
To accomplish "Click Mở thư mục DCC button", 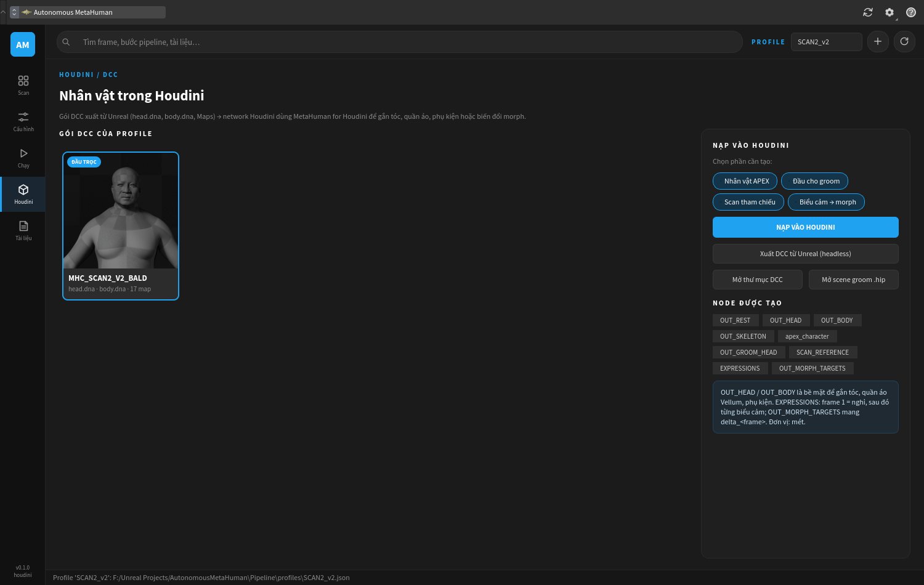I will coord(758,280).
